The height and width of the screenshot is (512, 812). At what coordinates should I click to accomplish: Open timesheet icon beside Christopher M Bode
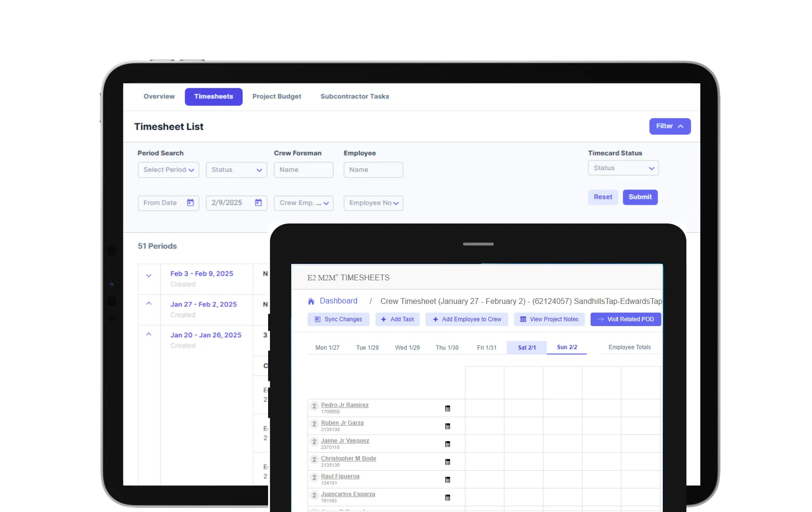tap(448, 461)
